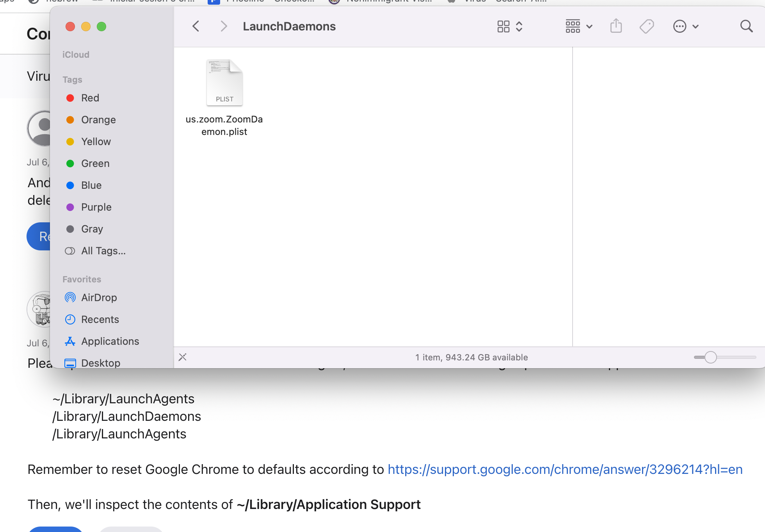Select the Purple tag in the sidebar

tap(96, 207)
